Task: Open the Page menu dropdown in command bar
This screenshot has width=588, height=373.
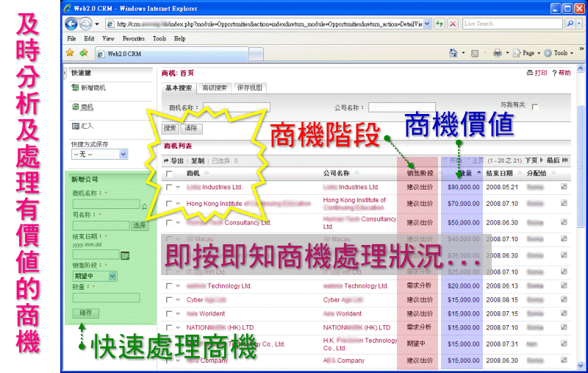Action: (x=527, y=53)
